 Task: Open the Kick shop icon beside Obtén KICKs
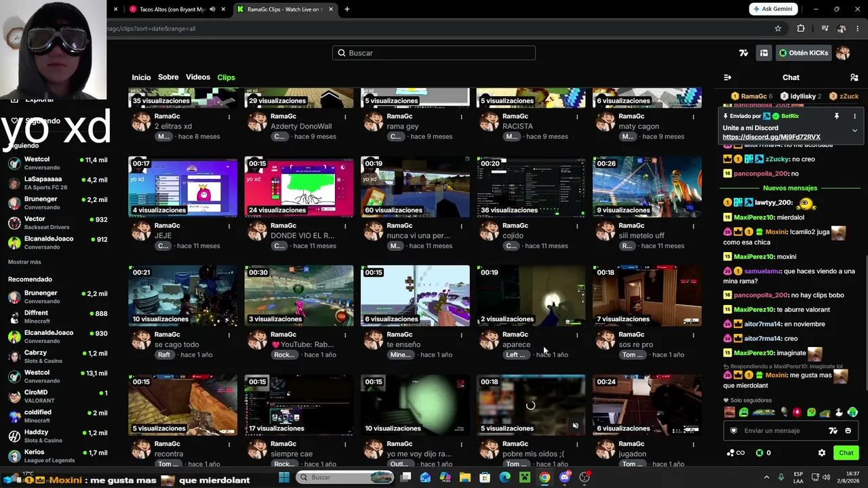click(x=764, y=53)
